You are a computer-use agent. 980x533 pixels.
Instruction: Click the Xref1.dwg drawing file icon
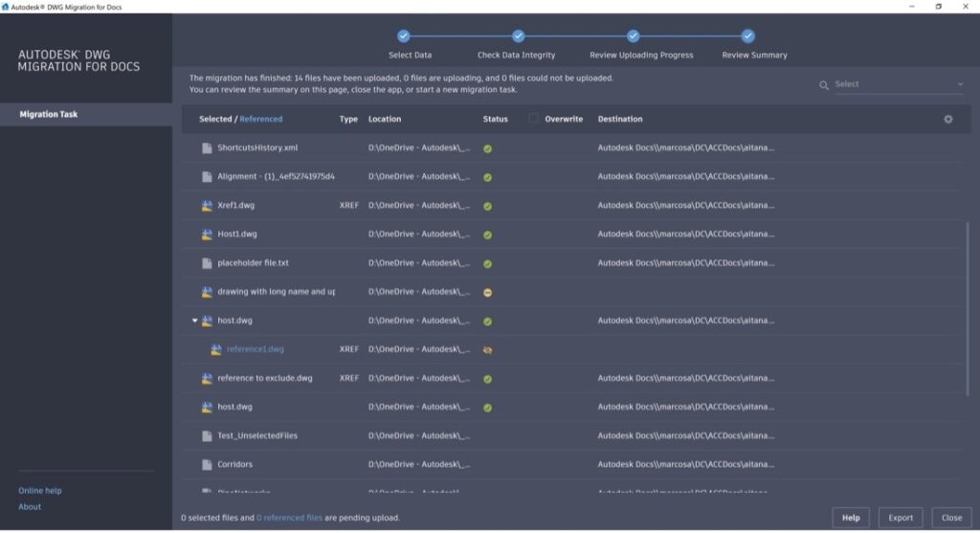pos(207,206)
